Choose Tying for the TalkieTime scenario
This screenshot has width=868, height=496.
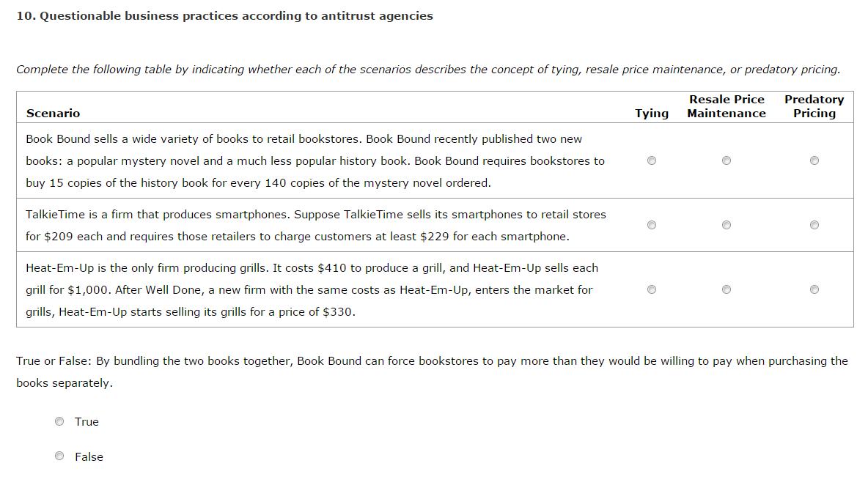[652, 225]
